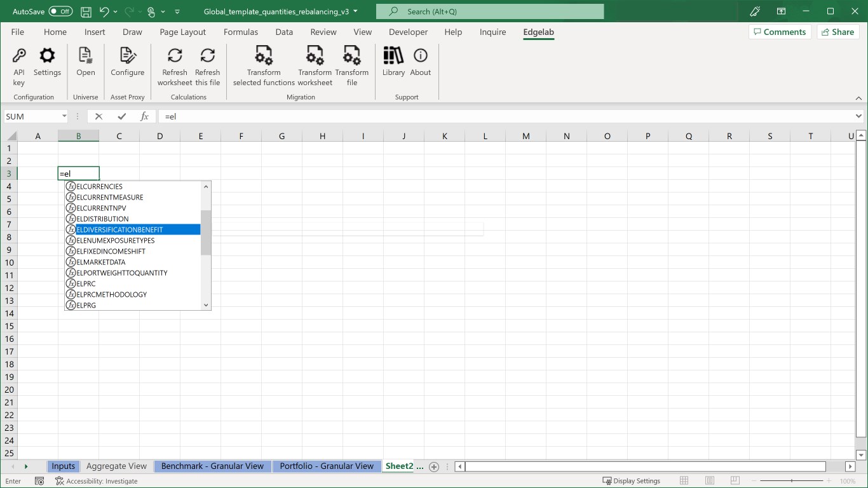The width and height of the screenshot is (868, 488).
Task: Open the File menu
Action: click(x=18, y=32)
